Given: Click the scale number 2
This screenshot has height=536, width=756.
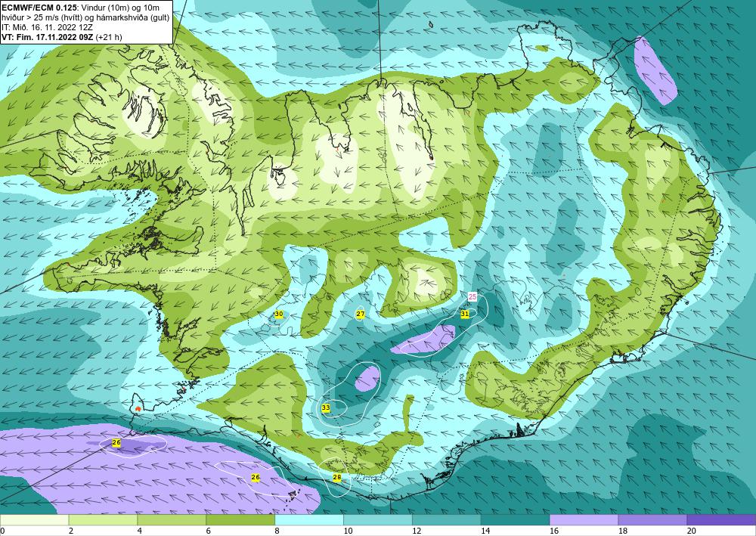Looking at the screenshot, I should point(71,531).
